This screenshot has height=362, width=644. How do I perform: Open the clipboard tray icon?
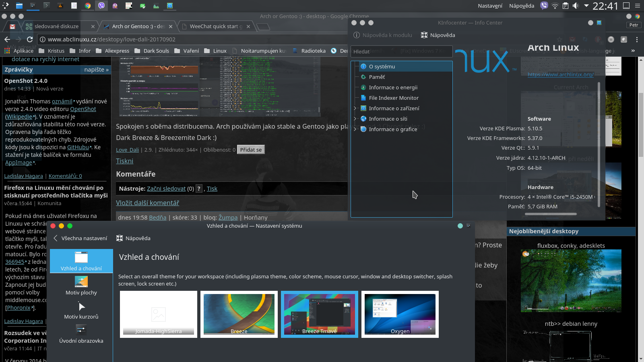click(x=566, y=6)
